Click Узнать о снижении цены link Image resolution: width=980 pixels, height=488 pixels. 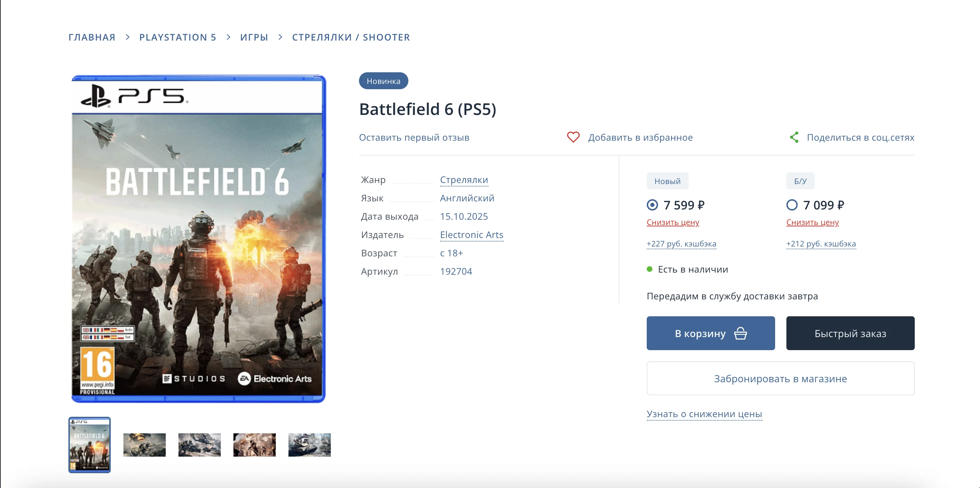click(x=704, y=414)
